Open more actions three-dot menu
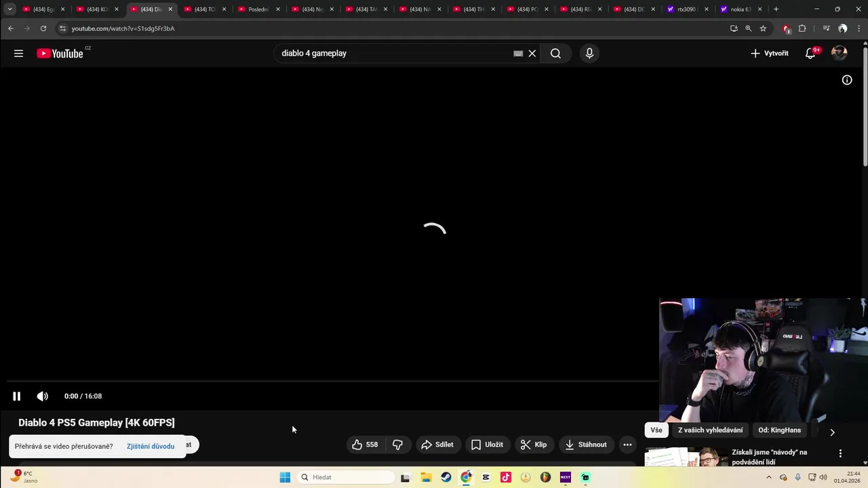The image size is (868, 488). pos(627,445)
